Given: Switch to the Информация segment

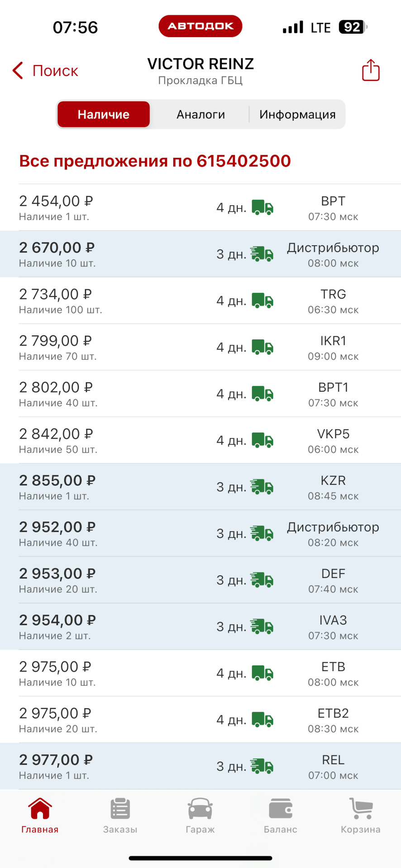Looking at the screenshot, I should 297,114.
